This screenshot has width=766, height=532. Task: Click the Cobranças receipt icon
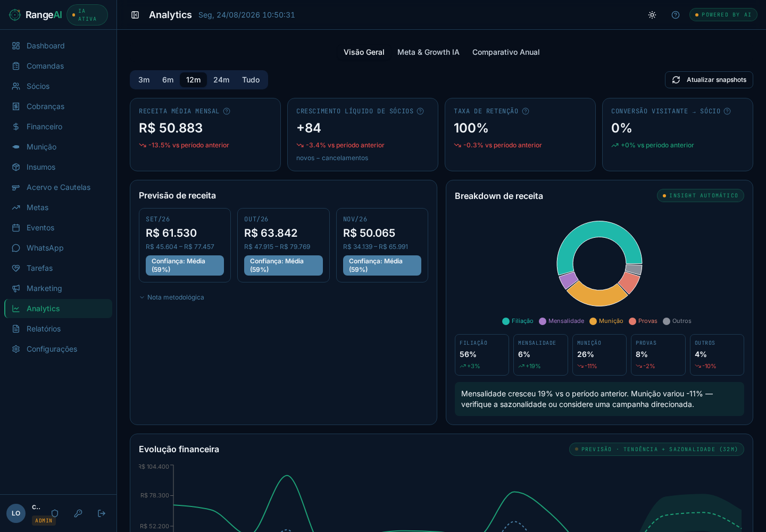coord(16,106)
